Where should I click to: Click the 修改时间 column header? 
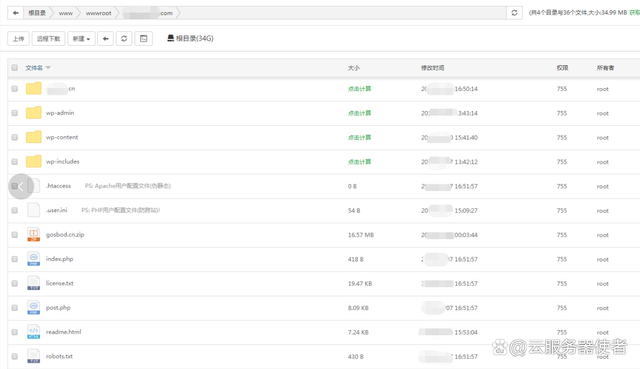tap(433, 68)
